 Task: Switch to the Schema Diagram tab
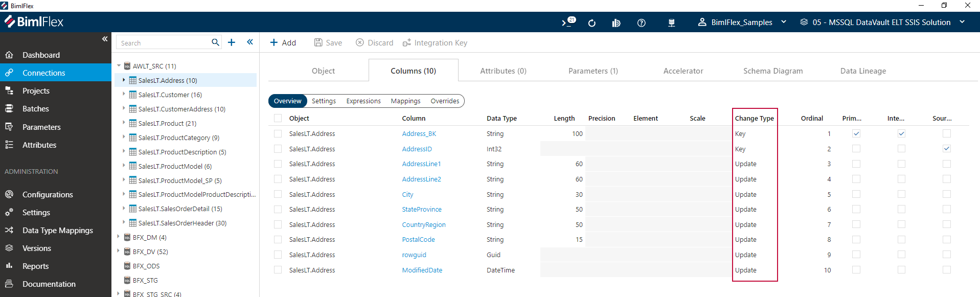773,71
